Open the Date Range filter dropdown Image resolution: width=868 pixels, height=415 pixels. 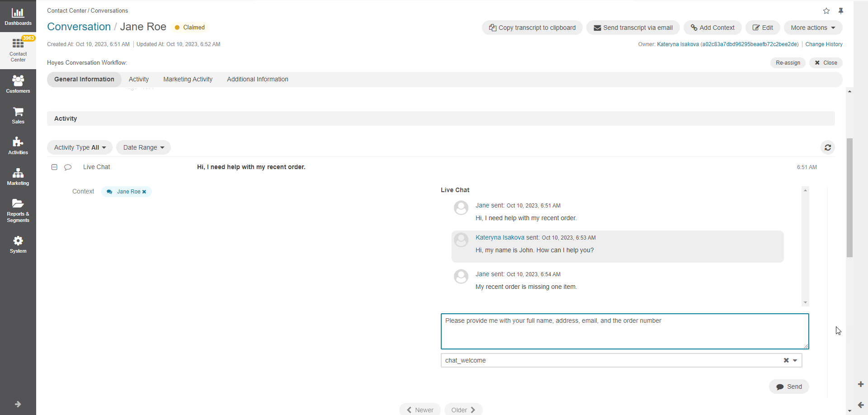click(x=143, y=147)
